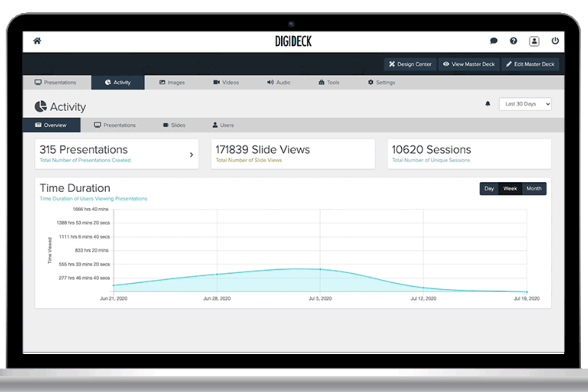Click the home icon in the top bar
Screen dimensions: 588x392
(37, 41)
